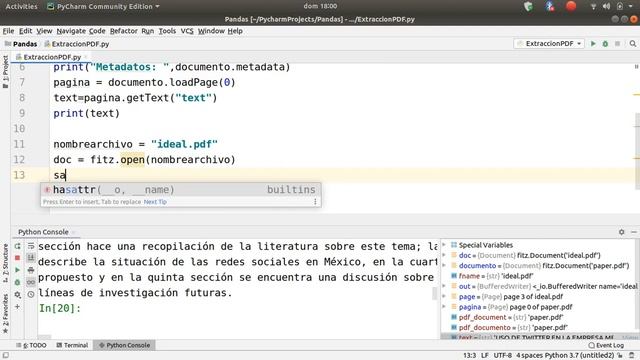Select the hasattr completion suggestion
Viewport: 640px width, 360px height.
tap(180, 190)
